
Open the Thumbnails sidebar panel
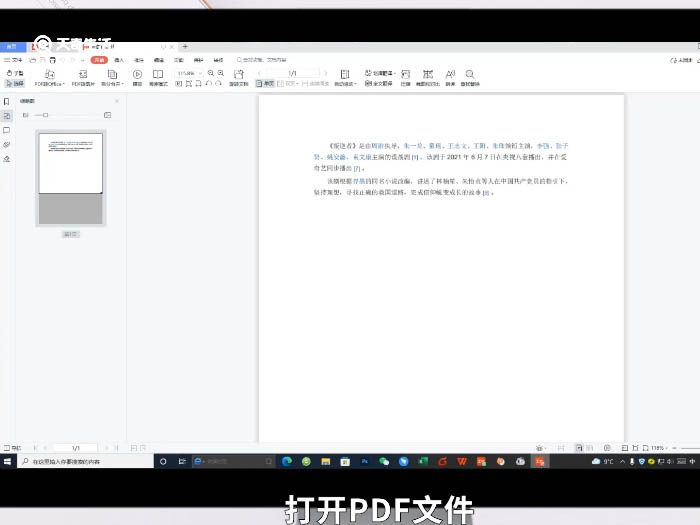pyautogui.click(x=7, y=116)
